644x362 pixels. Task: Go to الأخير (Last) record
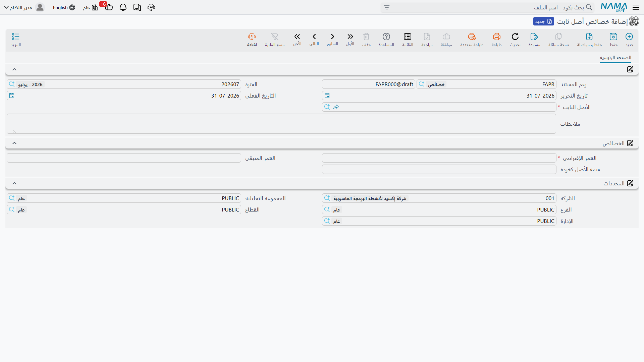click(297, 37)
